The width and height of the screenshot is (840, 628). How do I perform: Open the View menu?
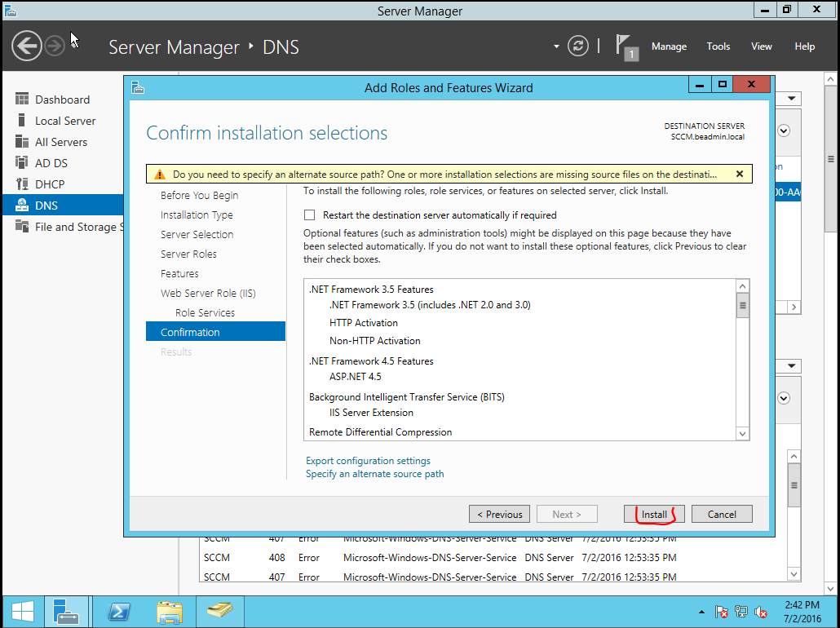coord(761,46)
